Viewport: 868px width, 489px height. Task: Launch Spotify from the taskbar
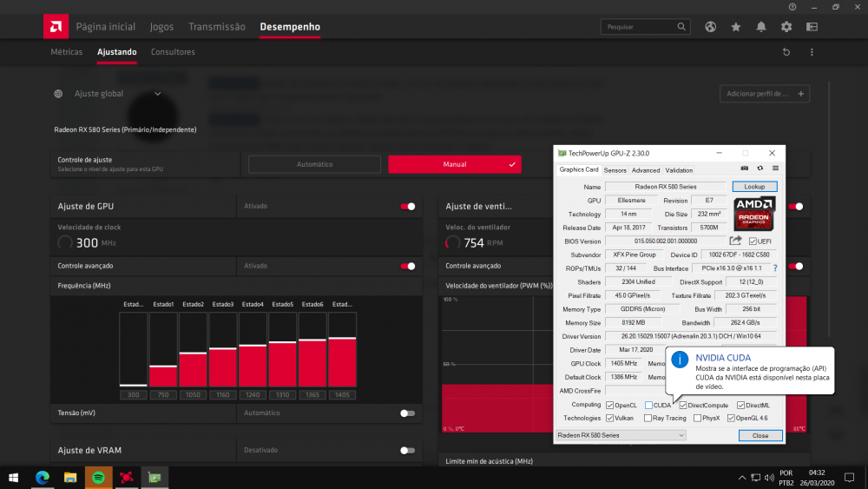click(98, 478)
